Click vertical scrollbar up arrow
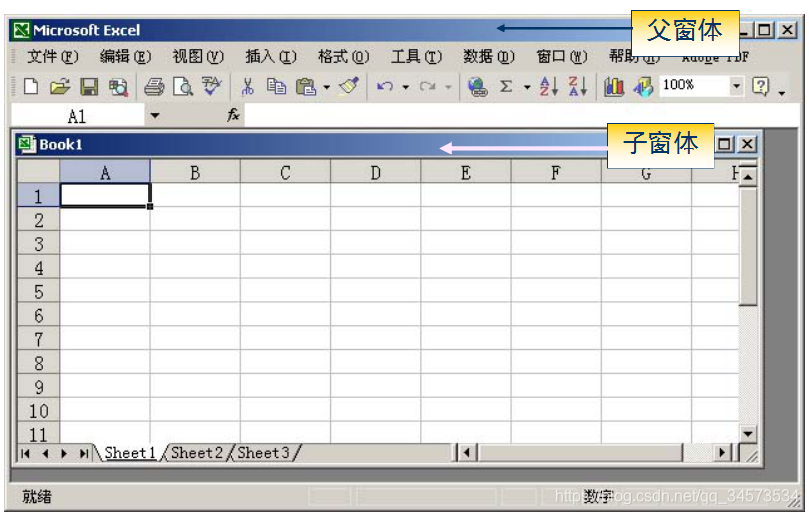 (748, 177)
